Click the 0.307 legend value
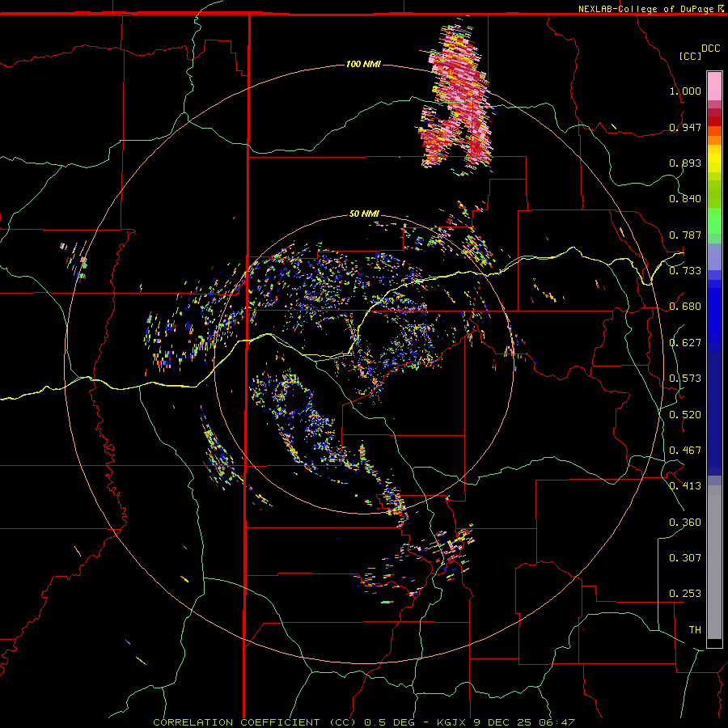The height and width of the screenshot is (728, 728). tap(685, 557)
